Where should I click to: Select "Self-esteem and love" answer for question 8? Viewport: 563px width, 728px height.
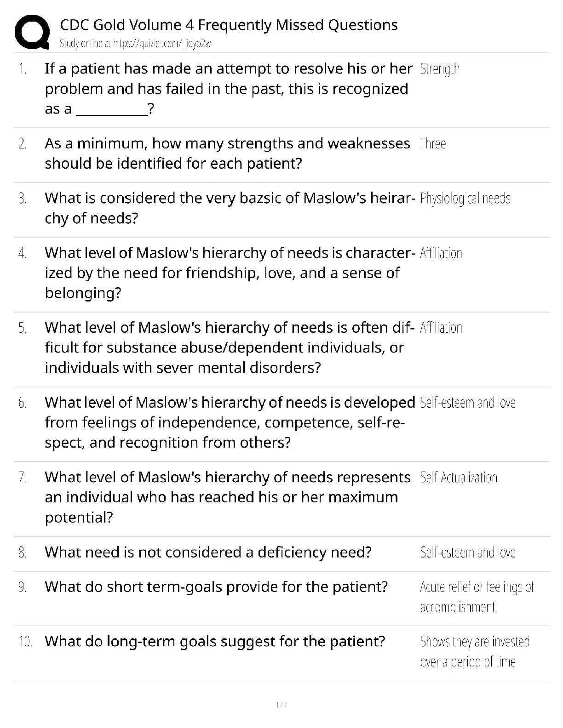pos(467,552)
